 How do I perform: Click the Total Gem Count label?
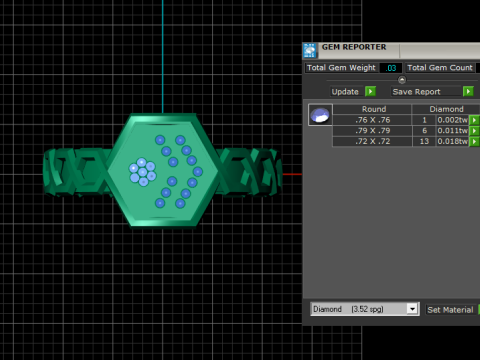pyautogui.click(x=440, y=68)
